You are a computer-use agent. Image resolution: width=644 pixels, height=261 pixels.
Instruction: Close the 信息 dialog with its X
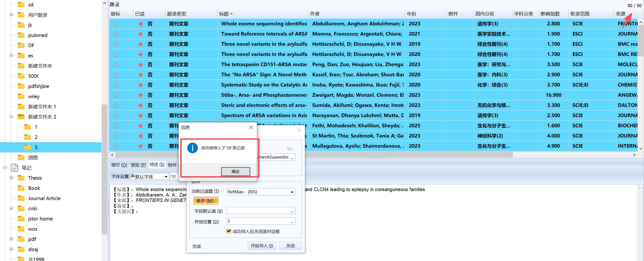[251, 127]
